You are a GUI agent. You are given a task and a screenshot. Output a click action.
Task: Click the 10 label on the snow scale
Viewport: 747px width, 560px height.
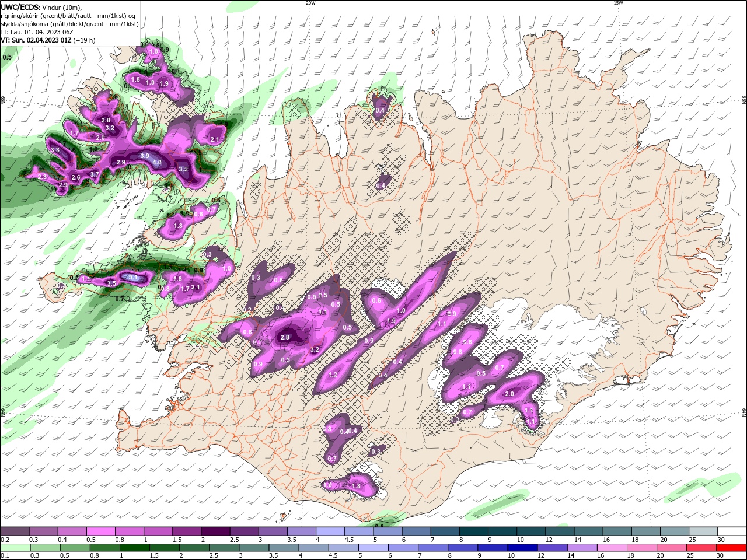tap(521, 539)
